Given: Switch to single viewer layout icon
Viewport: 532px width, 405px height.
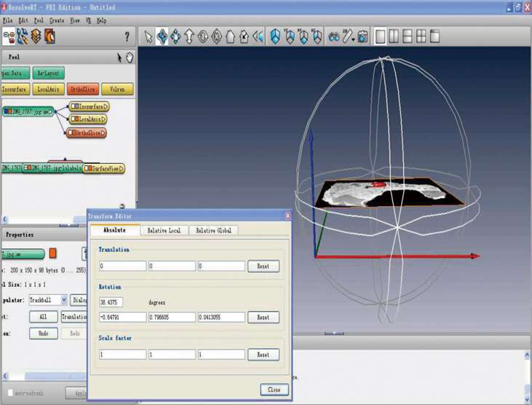Looking at the screenshot, I should (381, 36).
